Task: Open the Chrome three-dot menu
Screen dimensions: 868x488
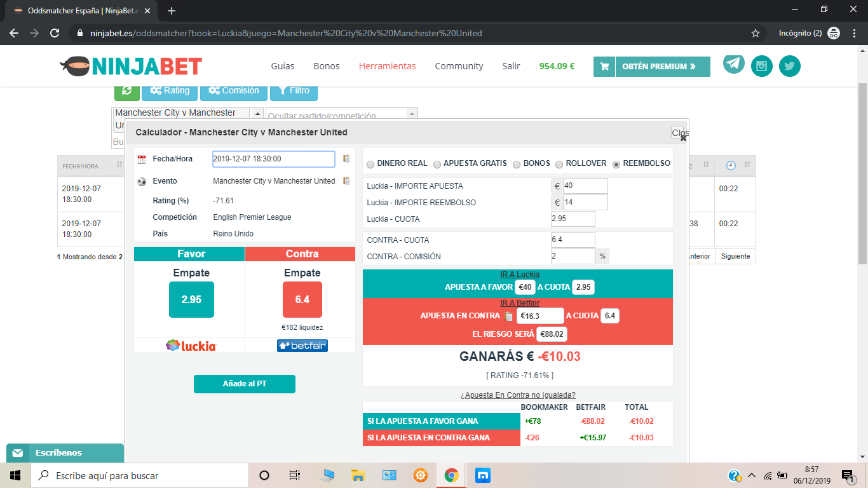Action: coord(855,33)
